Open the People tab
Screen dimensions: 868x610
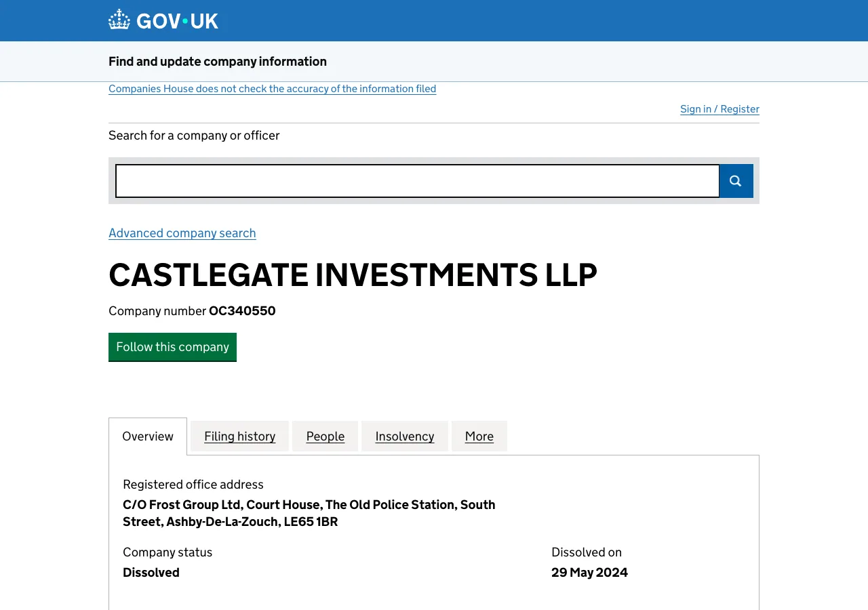coord(325,436)
